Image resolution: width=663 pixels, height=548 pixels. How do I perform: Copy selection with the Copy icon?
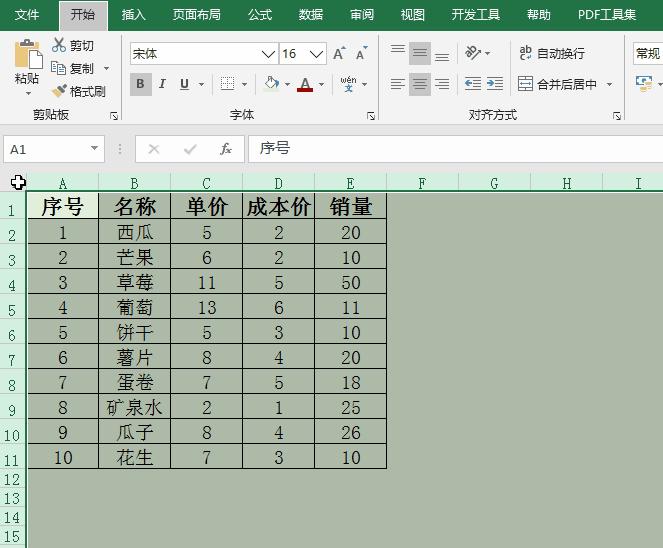tap(58, 68)
